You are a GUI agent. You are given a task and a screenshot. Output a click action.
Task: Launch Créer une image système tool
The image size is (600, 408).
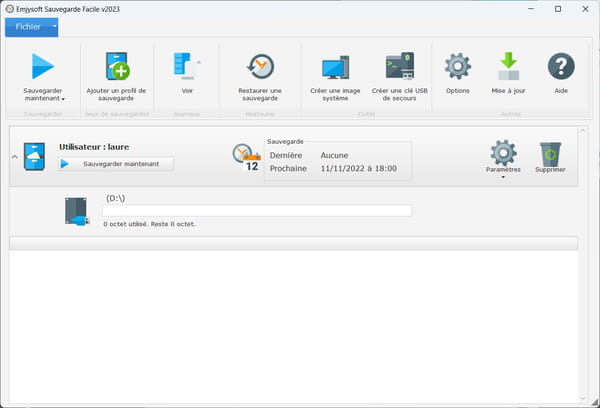pyautogui.click(x=335, y=67)
